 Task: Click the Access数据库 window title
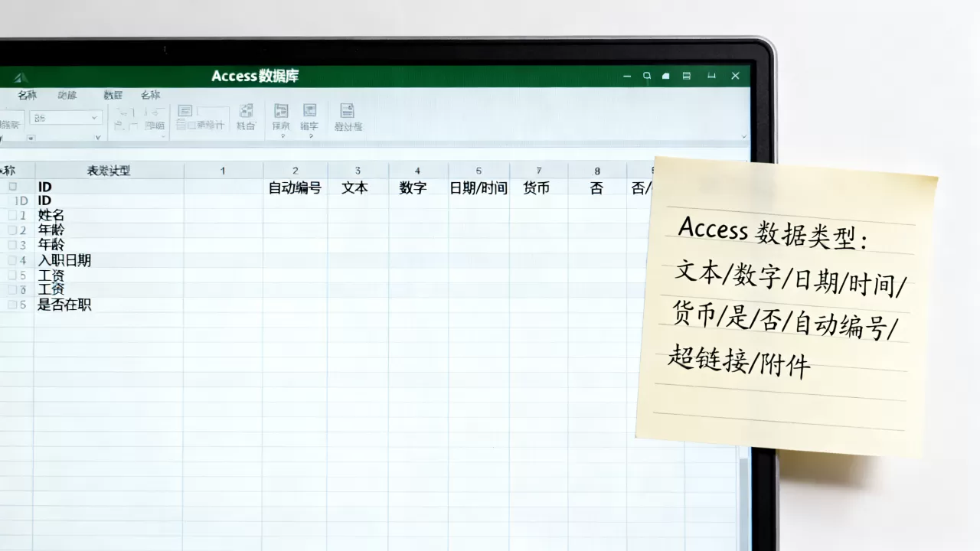255,76
